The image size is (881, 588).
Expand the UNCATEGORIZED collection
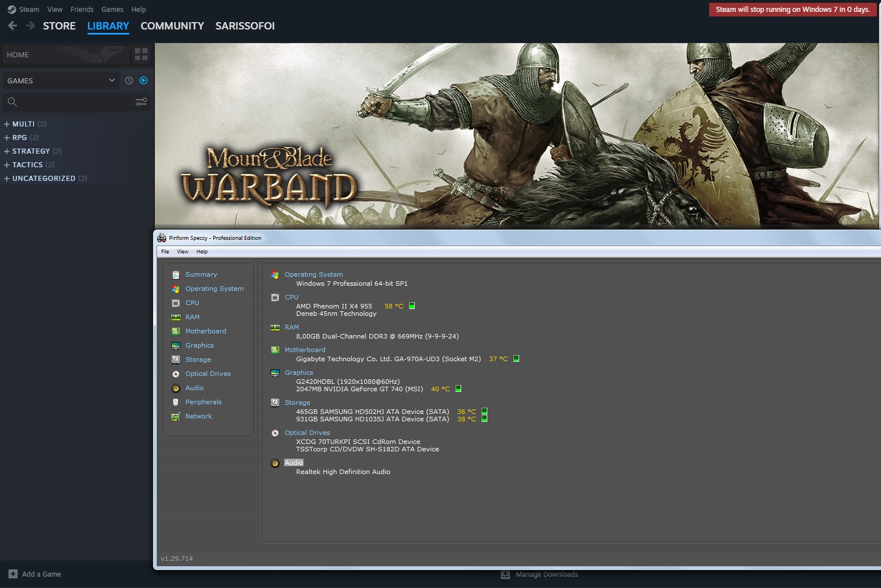(x=7, y=178)
